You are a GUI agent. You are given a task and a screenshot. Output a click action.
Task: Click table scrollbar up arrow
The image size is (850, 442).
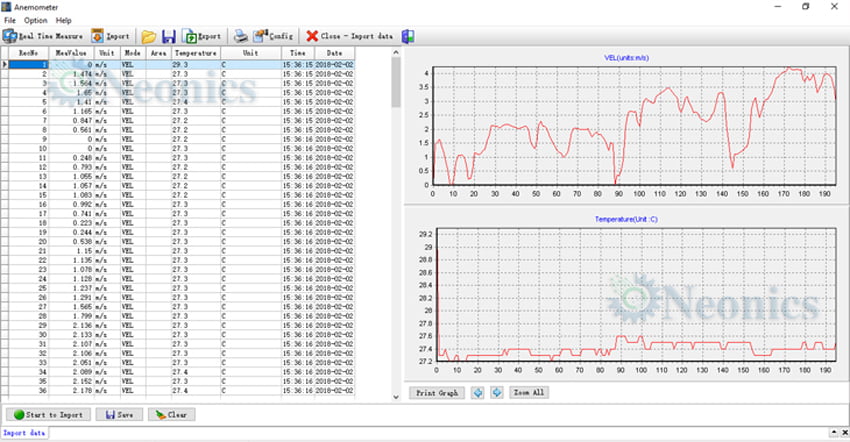[x=396, y=53]
